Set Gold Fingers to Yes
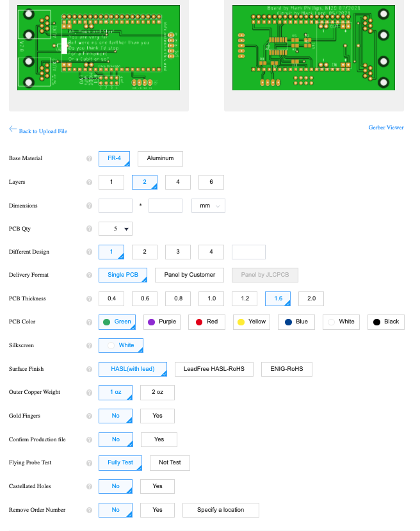 click(x=157, y=416)
